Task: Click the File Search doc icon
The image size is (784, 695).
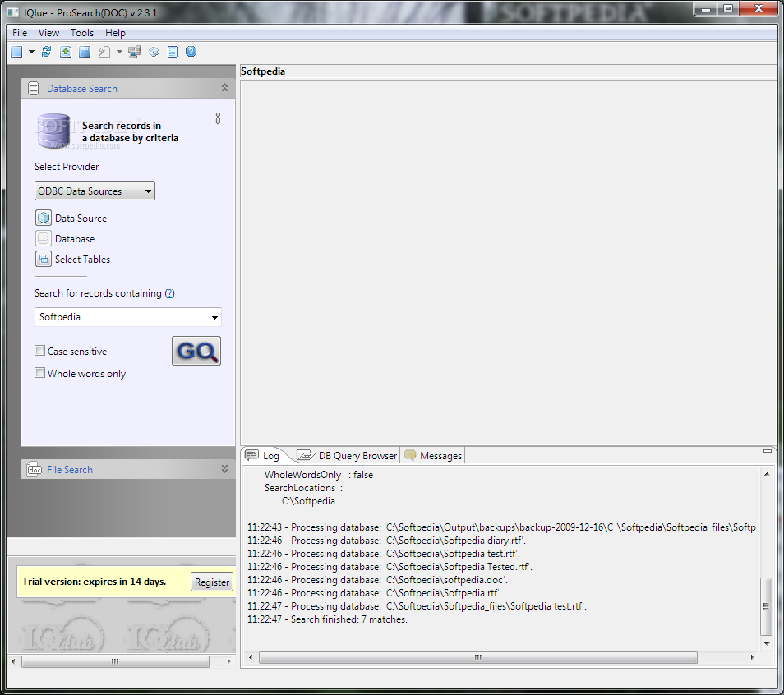Action: point(34,470)
